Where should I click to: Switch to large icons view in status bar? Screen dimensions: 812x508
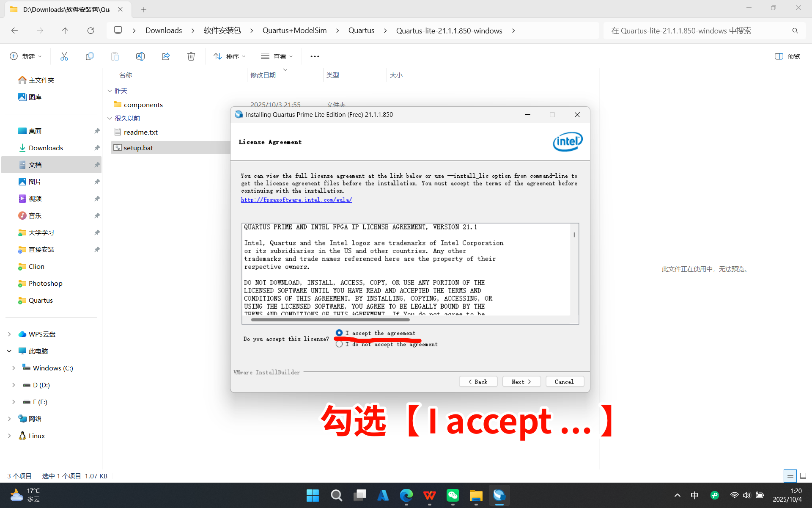[803, 476]
